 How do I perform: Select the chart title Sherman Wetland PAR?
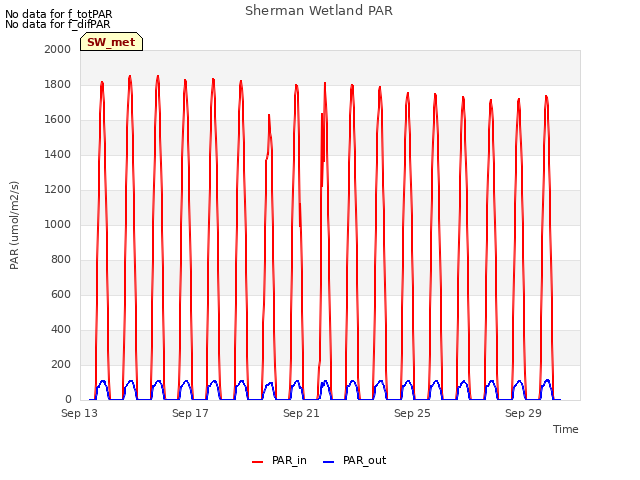point(319,11)
